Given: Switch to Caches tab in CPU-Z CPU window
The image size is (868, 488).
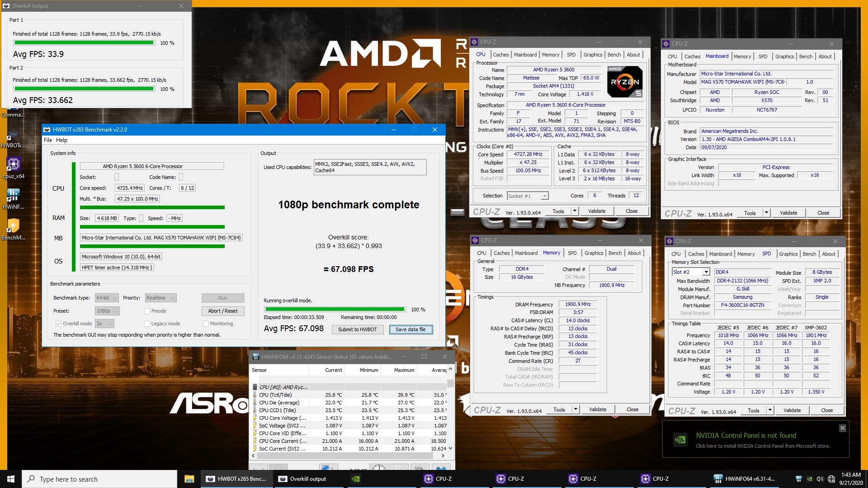Looking at the screenshot, I should 500,55.
